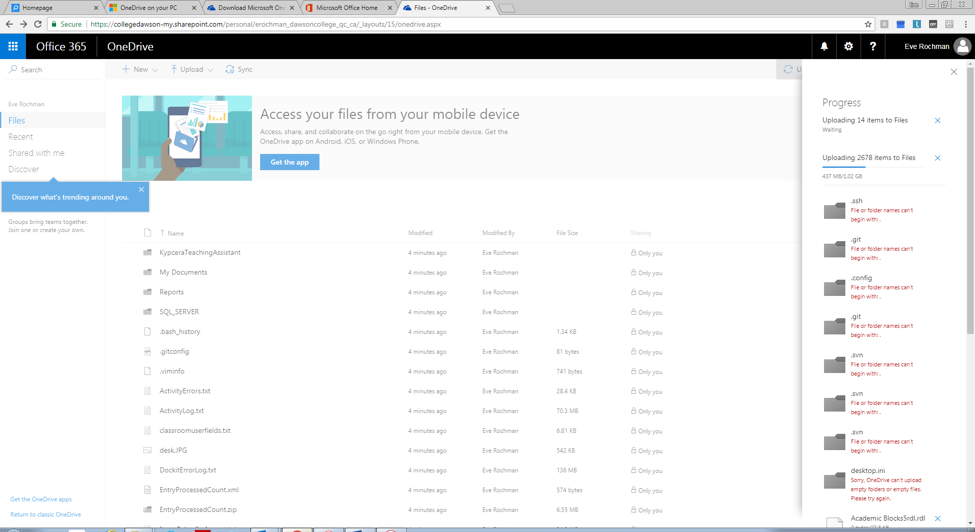The width and height of the screenshot is (975, 532).
Task: Open the New dropdown menu
Action: click(x=140, y=70)
